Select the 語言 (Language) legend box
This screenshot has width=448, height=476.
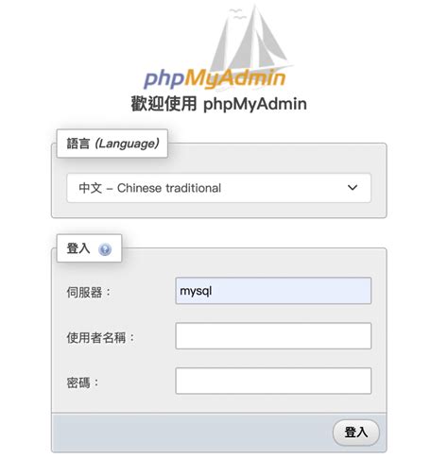pos(112,144)
